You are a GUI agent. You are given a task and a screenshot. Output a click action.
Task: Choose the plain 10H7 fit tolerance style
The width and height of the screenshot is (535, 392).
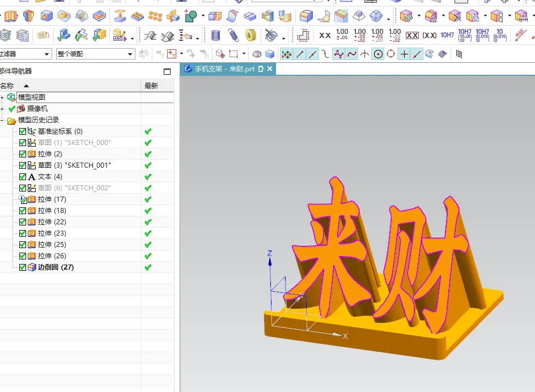(x=447, y=35)
